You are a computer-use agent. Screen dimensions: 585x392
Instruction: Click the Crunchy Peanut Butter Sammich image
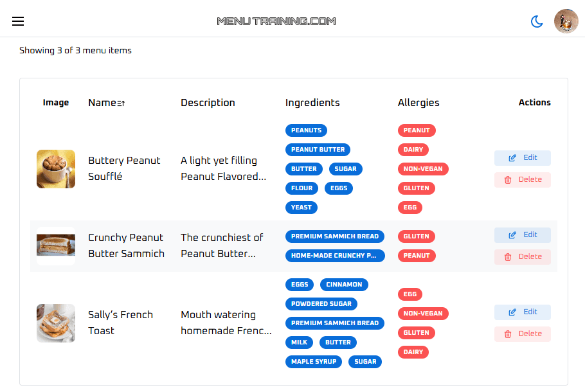pyautogui.click(x=56, y=245)
